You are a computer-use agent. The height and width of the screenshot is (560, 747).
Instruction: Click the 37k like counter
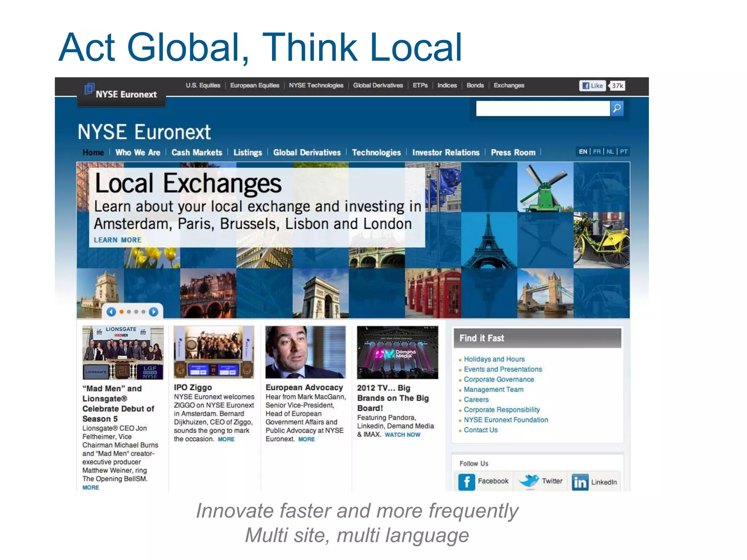click(617, 86)
